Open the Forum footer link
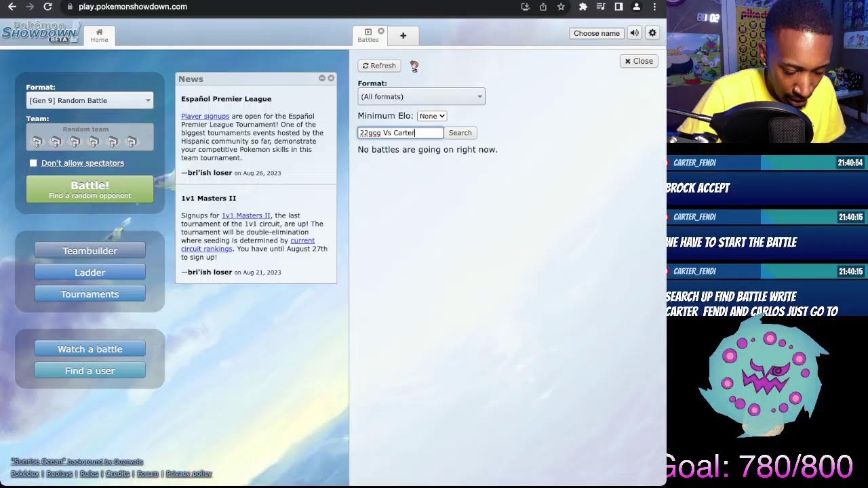The width and height of the screenshot is (868, 488). (147, 474)
